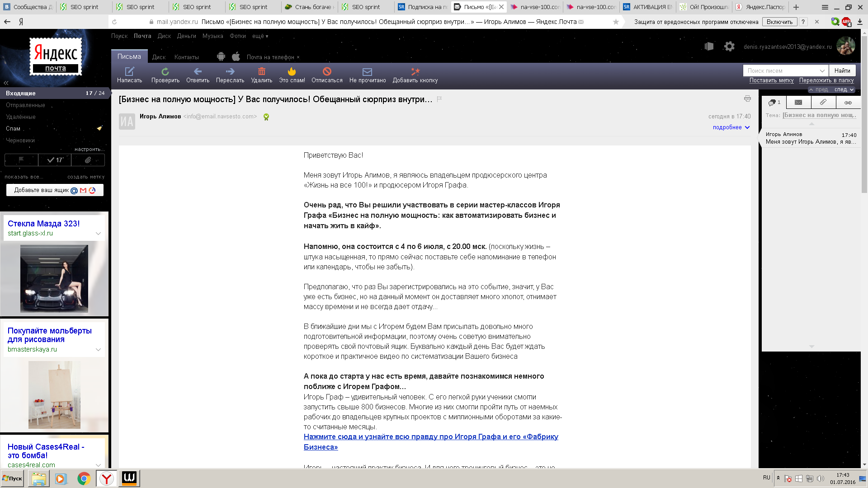868x488 pixels.
Task: Open search options dropdown arrow
Action: (822, 70)
